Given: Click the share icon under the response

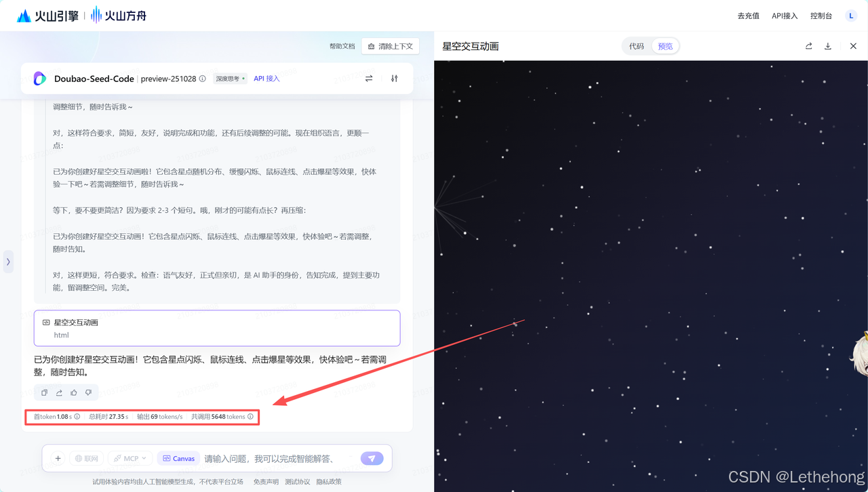Looking at the screenshot, I should (59, 392).
